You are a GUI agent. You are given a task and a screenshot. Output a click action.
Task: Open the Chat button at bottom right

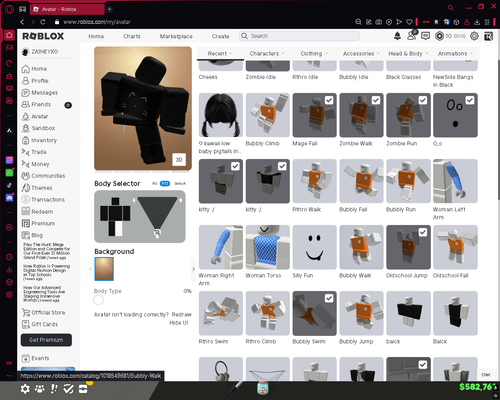485,374
